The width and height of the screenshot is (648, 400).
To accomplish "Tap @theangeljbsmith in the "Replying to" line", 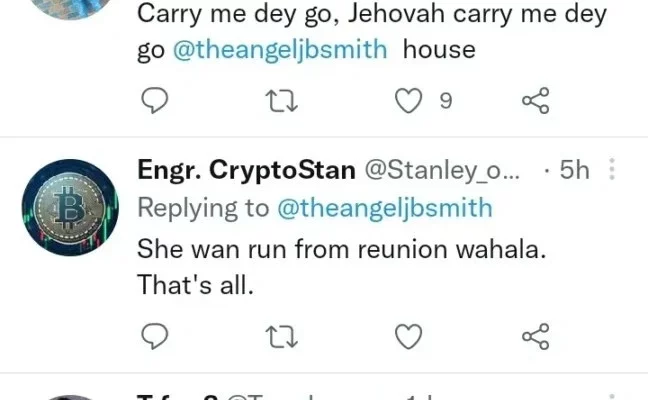I will 384,208.
